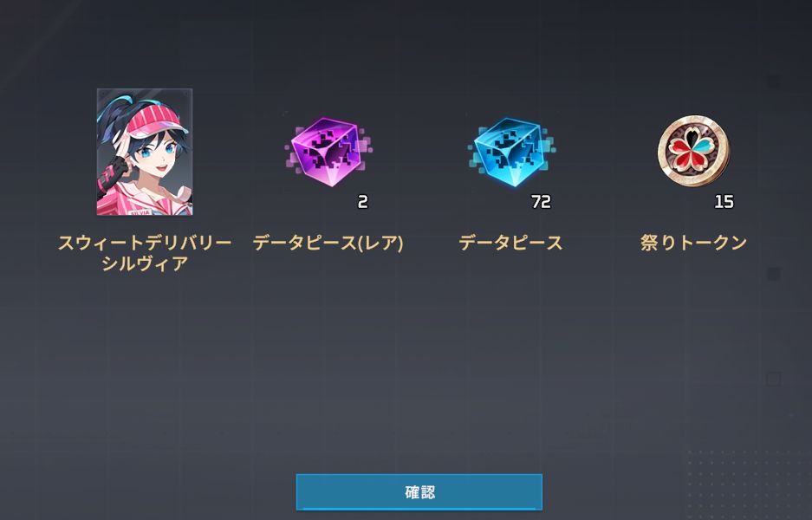
Task: Click the SILVIA name tag on uniform
Action: (x=140, y=211)
